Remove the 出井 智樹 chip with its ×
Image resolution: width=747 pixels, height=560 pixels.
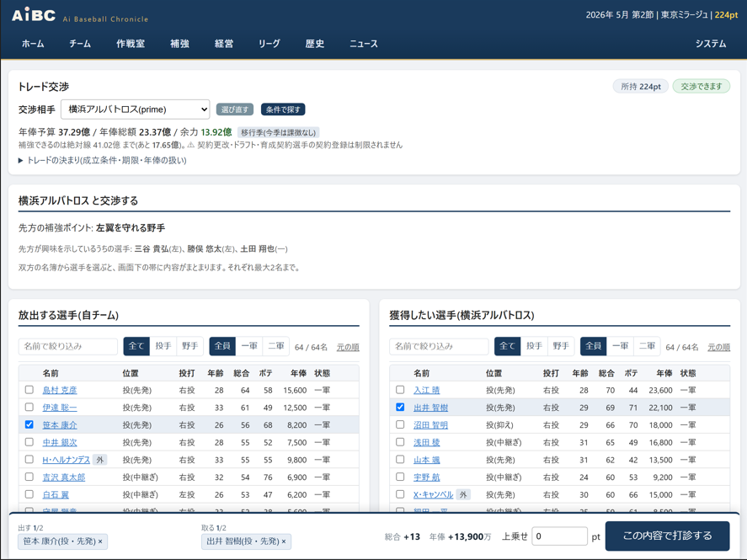point(284,541)
